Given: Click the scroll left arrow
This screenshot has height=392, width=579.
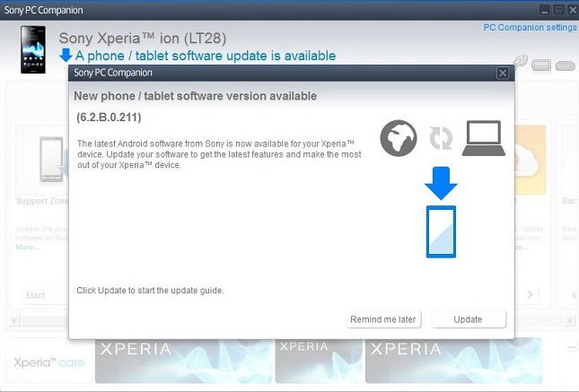Looking at the screenshot, I should tap(14, 320).
